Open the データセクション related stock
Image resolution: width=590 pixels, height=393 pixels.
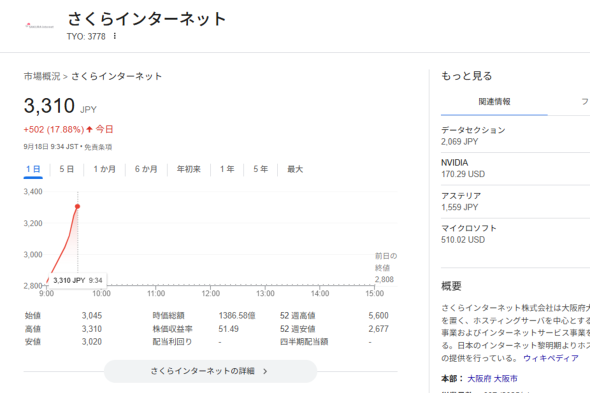pos(515,136)
